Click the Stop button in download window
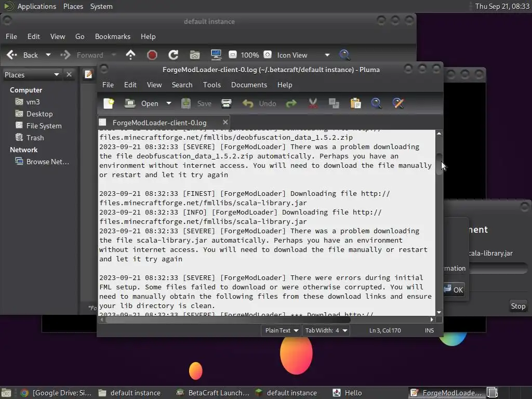This screenshot has width=532, height=399. (x=518, y=306)
